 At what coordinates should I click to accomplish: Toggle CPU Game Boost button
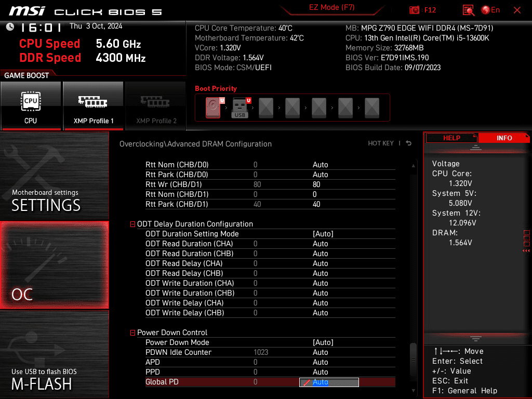31,105
